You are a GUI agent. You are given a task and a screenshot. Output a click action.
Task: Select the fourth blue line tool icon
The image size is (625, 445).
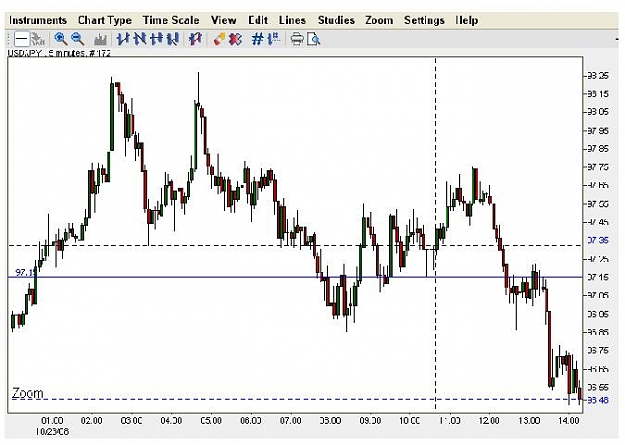point(173,39)
